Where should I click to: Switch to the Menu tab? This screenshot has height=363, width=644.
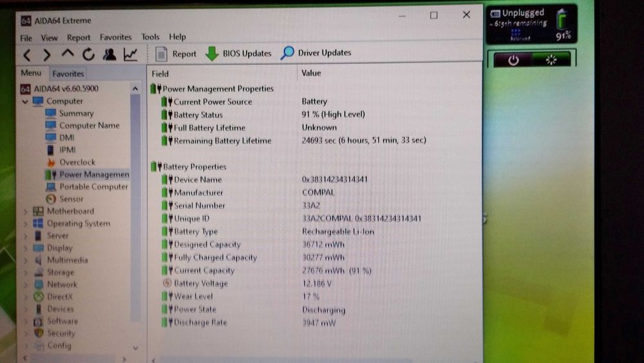[x=31, y=73]
